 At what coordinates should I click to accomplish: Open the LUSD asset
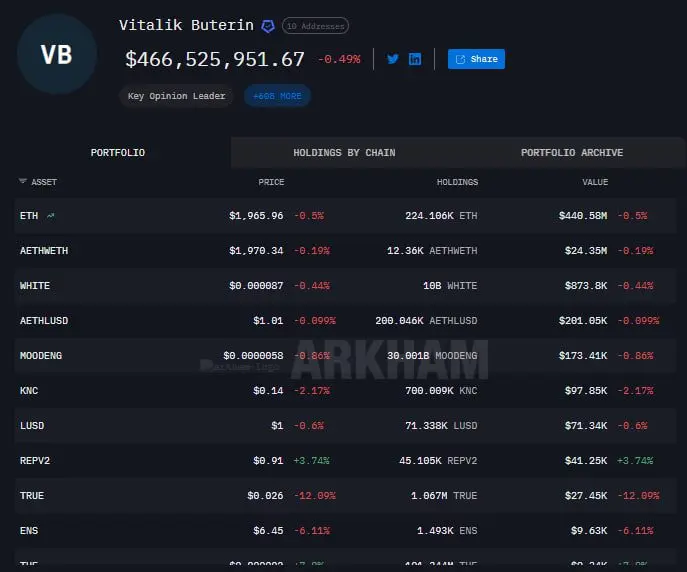(32, 426)
